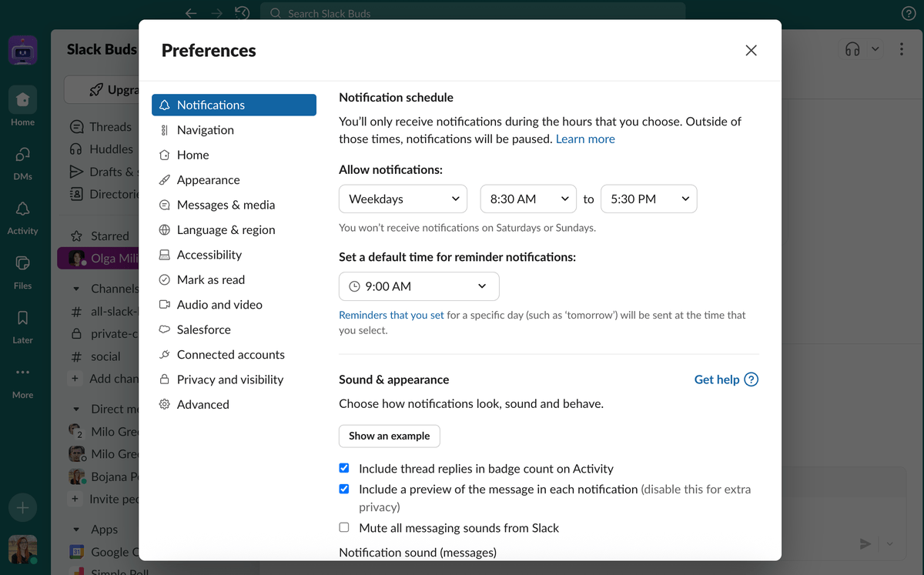
Task: Disable message preview in each notification
Action: point(344,489)
